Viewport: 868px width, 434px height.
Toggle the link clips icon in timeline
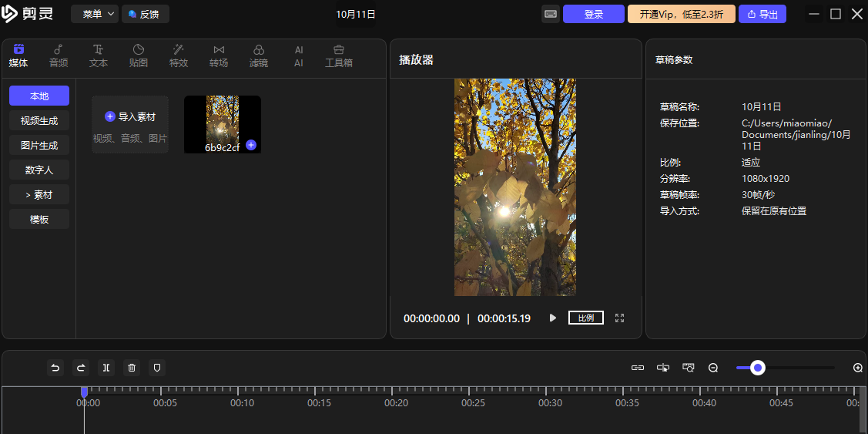coord(638,368)
